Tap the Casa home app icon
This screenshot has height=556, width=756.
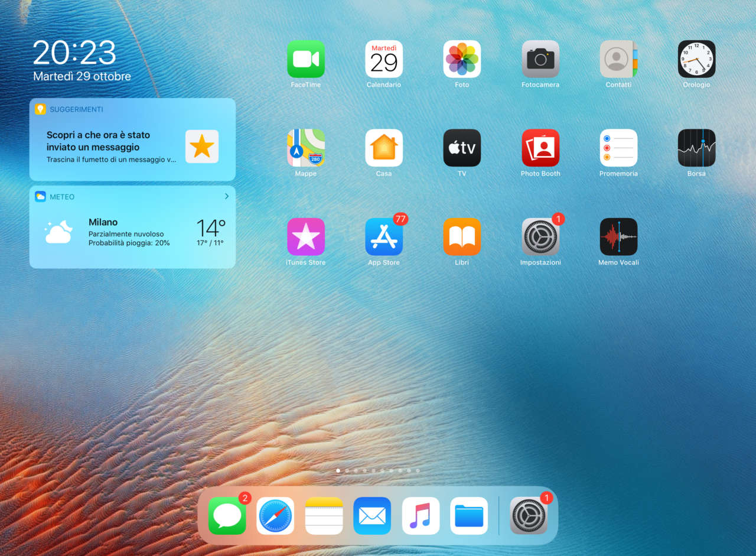pos(384,148)
